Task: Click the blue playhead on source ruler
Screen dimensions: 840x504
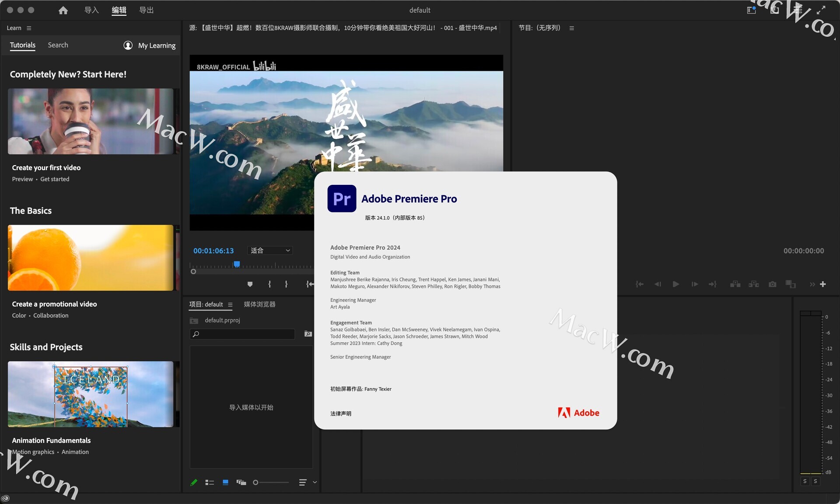Action: pos(237,264)
